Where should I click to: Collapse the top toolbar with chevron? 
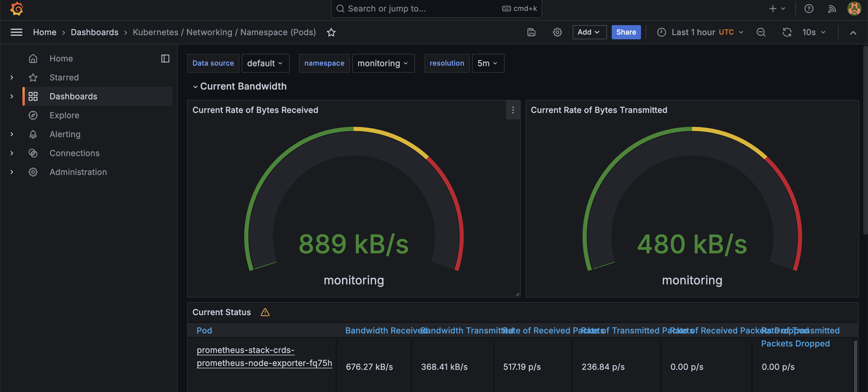tap(853, 33)
